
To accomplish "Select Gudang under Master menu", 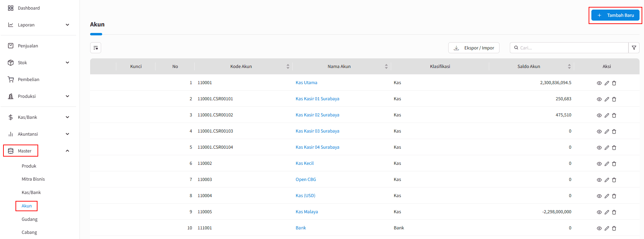I will click(x=30, y=219).
